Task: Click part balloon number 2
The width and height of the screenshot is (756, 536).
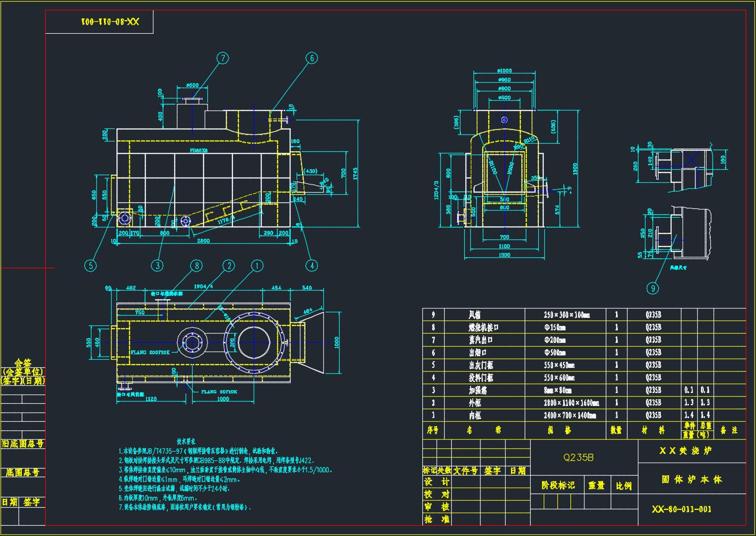Action: (229, 266)
